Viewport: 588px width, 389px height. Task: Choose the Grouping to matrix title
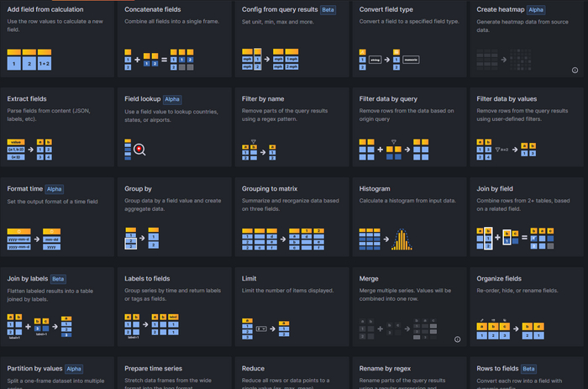pyautogui.click(x=270, y=189)
